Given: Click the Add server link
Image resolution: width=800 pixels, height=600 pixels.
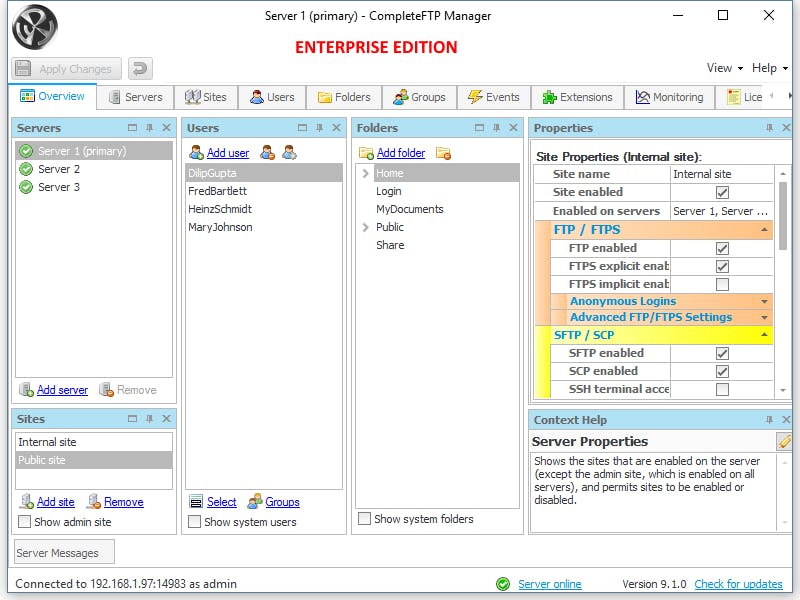Looking at the screenshot, I should [62, 390].
